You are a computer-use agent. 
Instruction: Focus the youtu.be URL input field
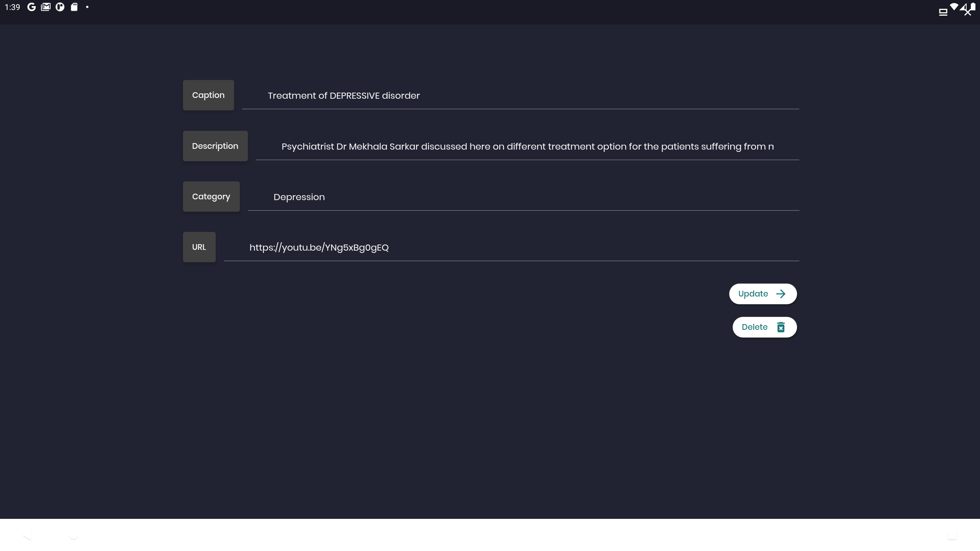[511, 248]
